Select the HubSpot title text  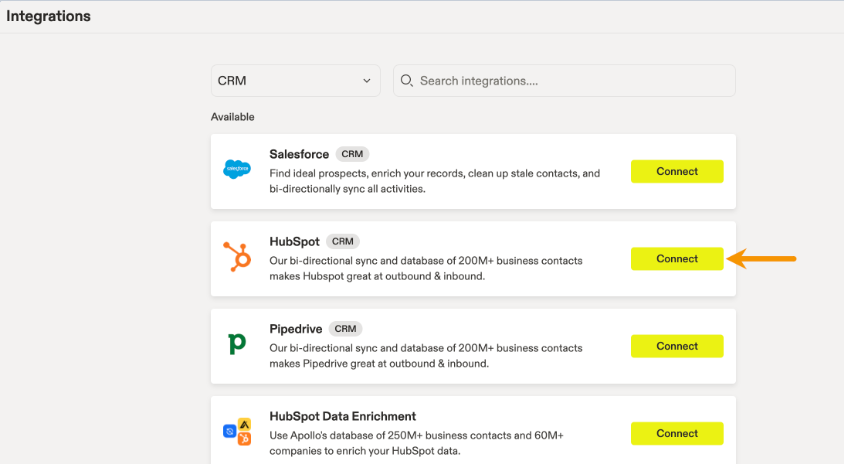(294, 242)
